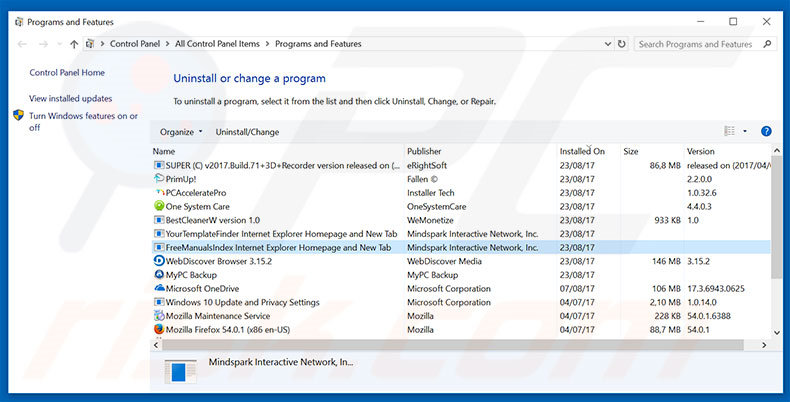Open Control Panel Home link
790x402 pixels.
pyautogui.click(x=67, y=73)
